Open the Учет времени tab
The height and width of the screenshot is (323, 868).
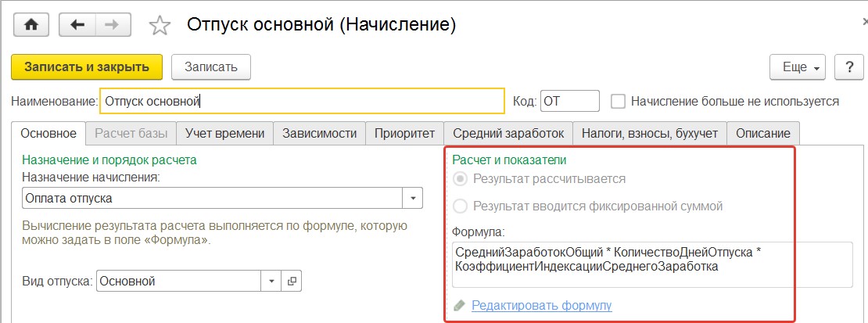pos(224,133)
